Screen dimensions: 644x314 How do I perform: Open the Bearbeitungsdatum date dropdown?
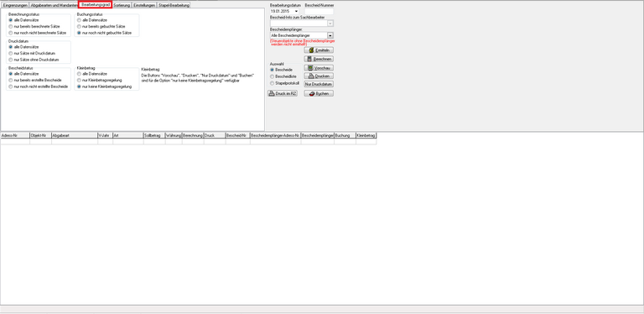click(296, 11)
